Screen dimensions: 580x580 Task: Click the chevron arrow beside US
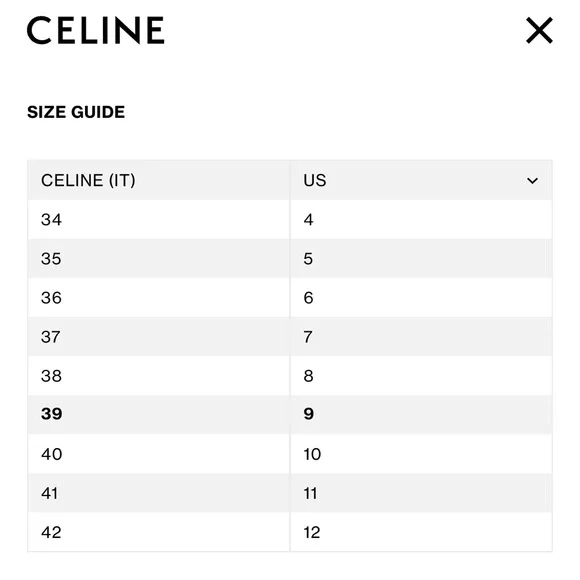pyautogui.click(x=532, y=181)
